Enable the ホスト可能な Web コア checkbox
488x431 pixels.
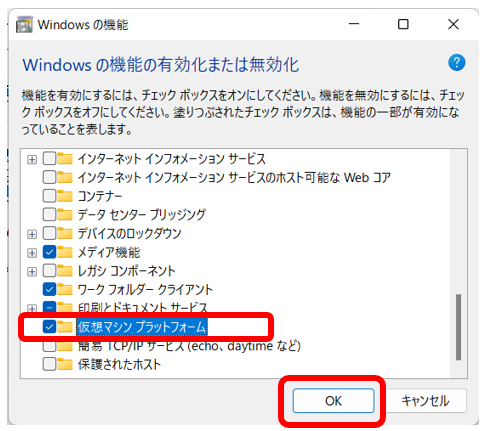49,177
